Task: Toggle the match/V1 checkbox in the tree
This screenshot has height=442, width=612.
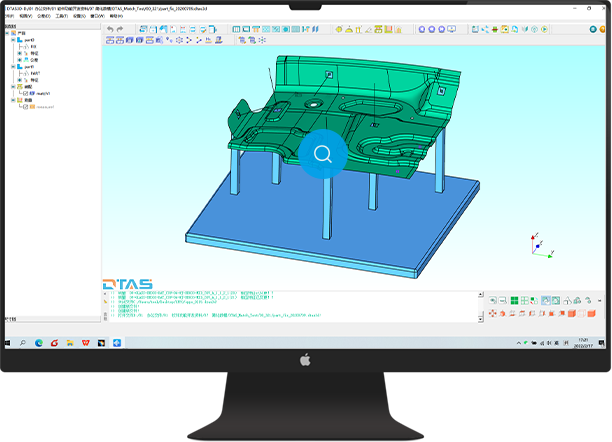Action: click(x=25, y=93)
